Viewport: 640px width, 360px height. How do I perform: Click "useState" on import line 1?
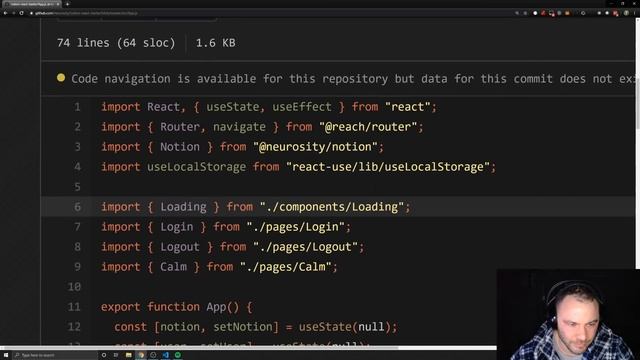[x=233, y=107]
